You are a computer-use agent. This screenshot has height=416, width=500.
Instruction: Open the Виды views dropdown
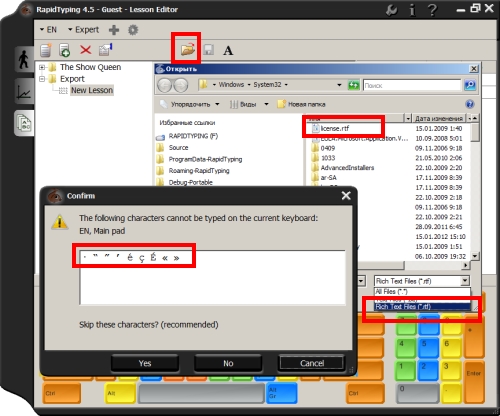point(249,104)
